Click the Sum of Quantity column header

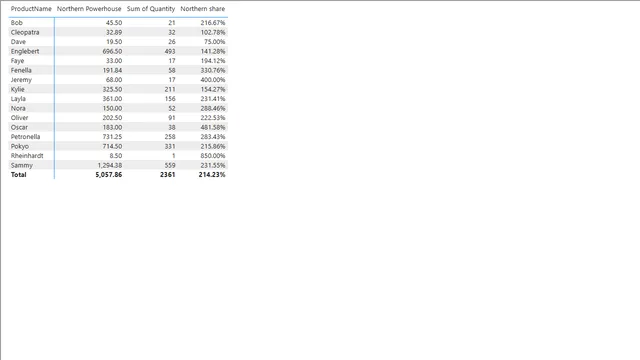[x=151, y=9]
